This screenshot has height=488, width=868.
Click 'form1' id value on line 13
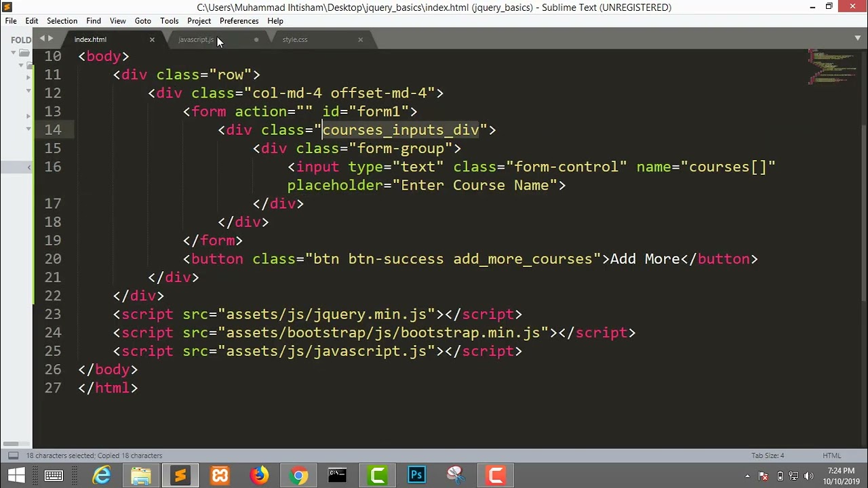(x=378, y=111)
